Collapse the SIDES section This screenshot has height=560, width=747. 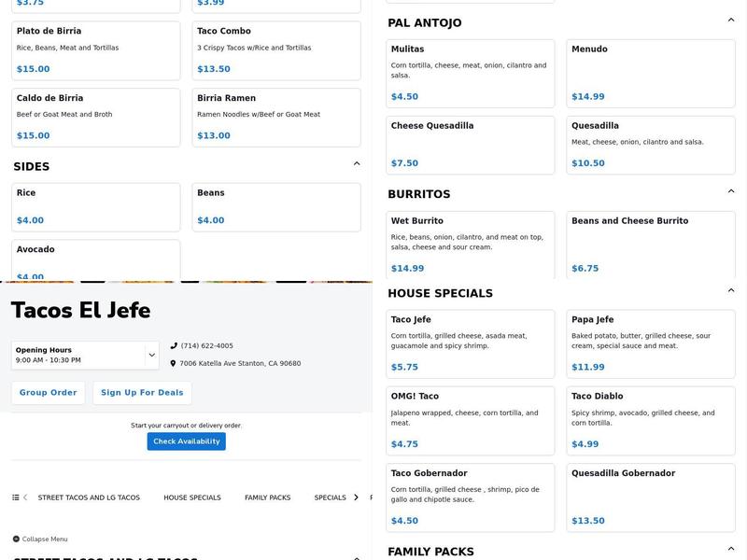[357, 161]
